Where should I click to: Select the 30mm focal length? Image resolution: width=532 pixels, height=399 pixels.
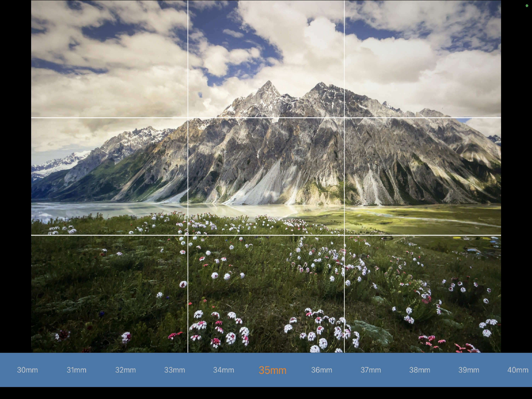27,370
